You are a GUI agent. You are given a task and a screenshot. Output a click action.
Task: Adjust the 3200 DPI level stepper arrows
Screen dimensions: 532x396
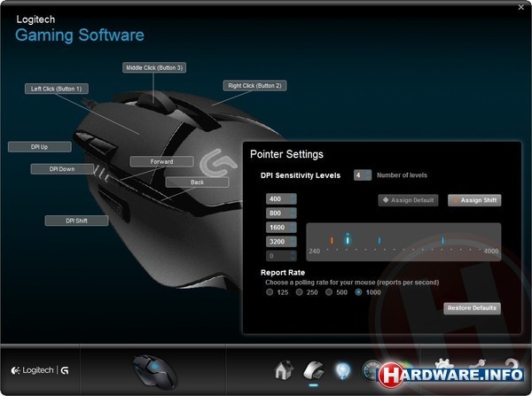(x=293, y=242)
